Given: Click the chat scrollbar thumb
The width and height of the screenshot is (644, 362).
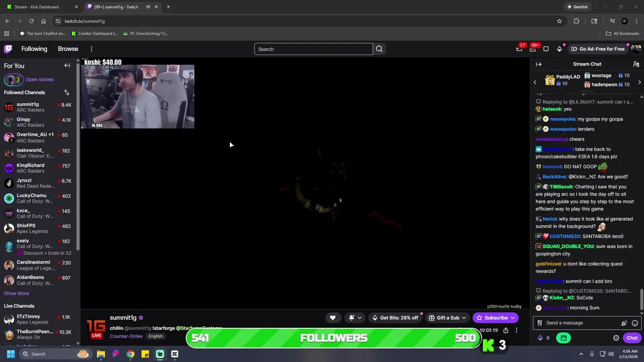Looking at the screenshot, I should pyautogui.click(x=641, y=300).
